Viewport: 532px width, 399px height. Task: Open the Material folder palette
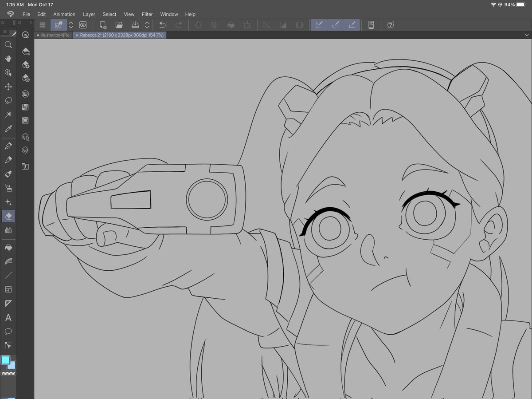click(25, 166)
